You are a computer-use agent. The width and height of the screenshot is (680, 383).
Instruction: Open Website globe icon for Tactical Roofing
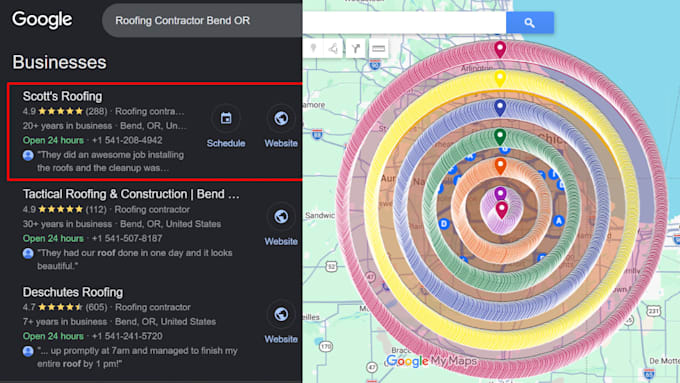281,216
